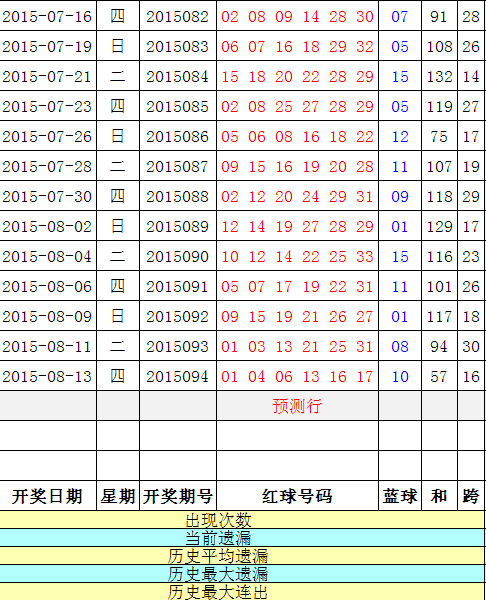Viewport: 486px width, 600px height.
Task: Click issue number 2015083
Action: (x=178, y=46)
